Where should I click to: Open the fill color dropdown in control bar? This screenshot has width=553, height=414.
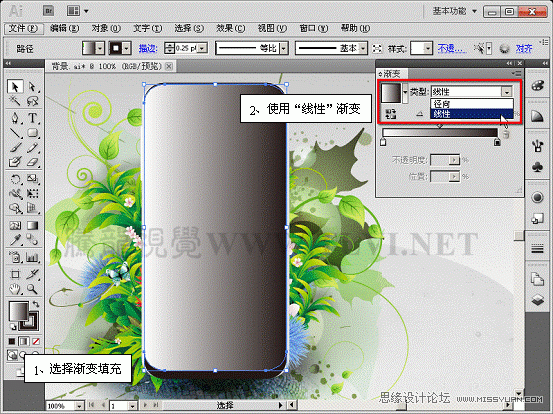(100, 48)
